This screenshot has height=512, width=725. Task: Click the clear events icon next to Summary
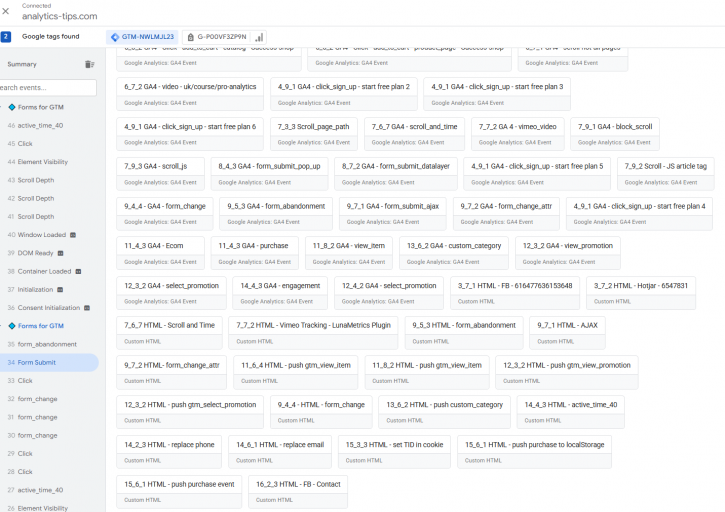click(x=89, y=64)
